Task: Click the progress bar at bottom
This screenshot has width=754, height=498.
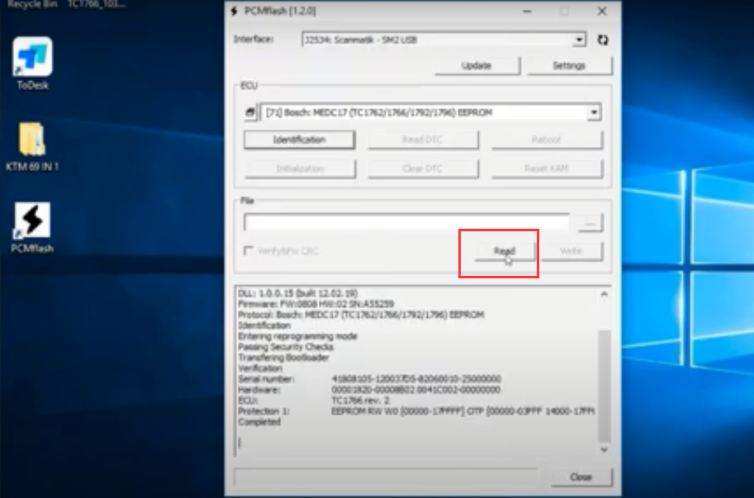Action: [386, 477]
